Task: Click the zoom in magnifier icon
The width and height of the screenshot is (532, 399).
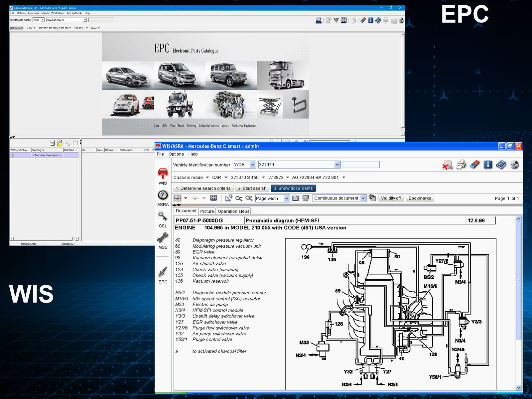Action: click(x=249, y=198)
